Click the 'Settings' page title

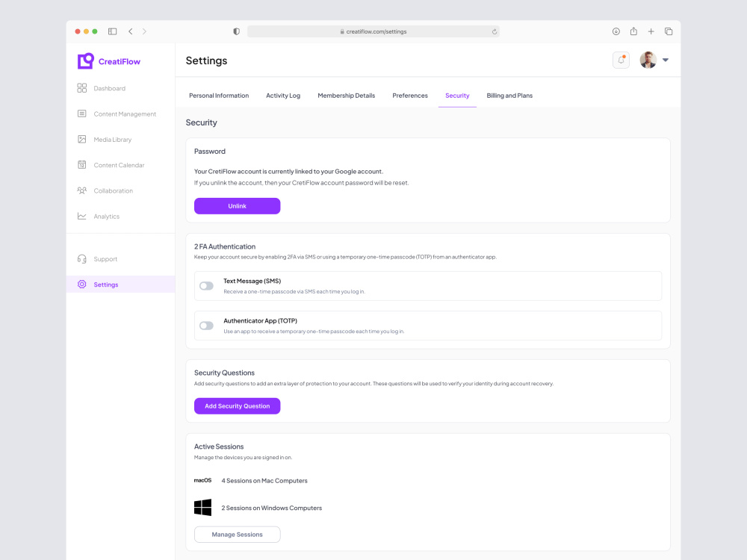[206, 61]
